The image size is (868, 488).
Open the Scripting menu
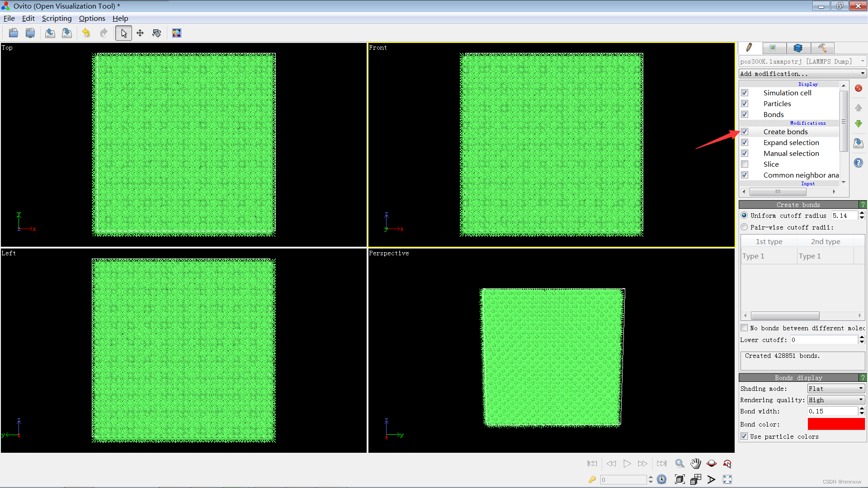click(57, 19)
